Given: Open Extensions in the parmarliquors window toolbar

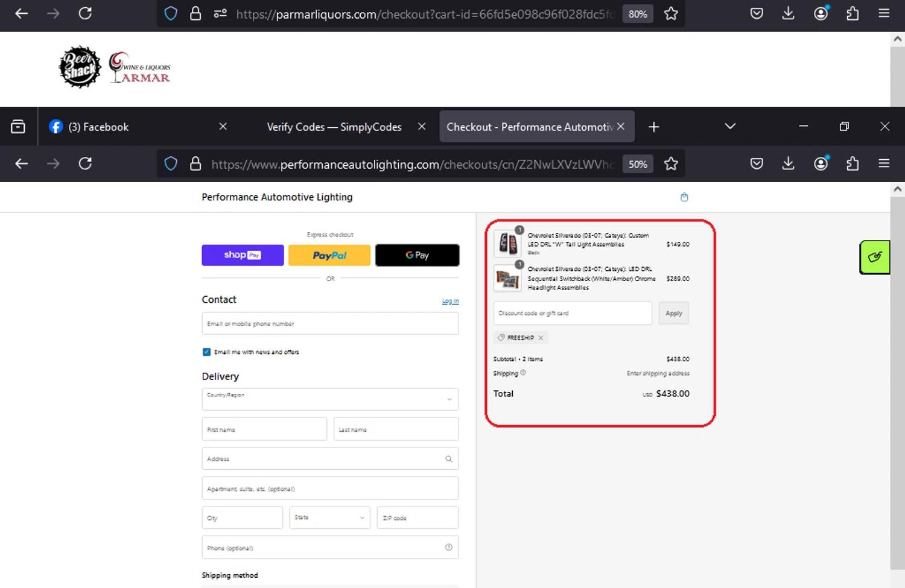Looking at the screenshot, I should [x=853, y=13].
